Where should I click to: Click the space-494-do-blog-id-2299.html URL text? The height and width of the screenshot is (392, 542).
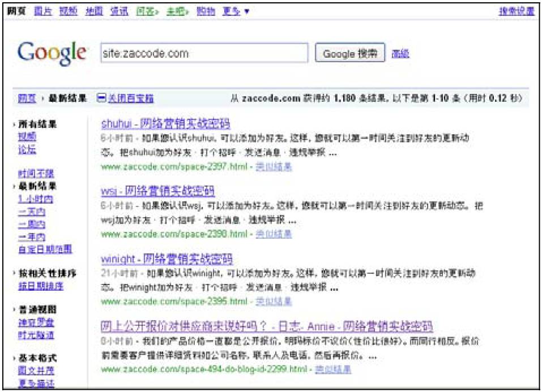[x=204, y=369]
